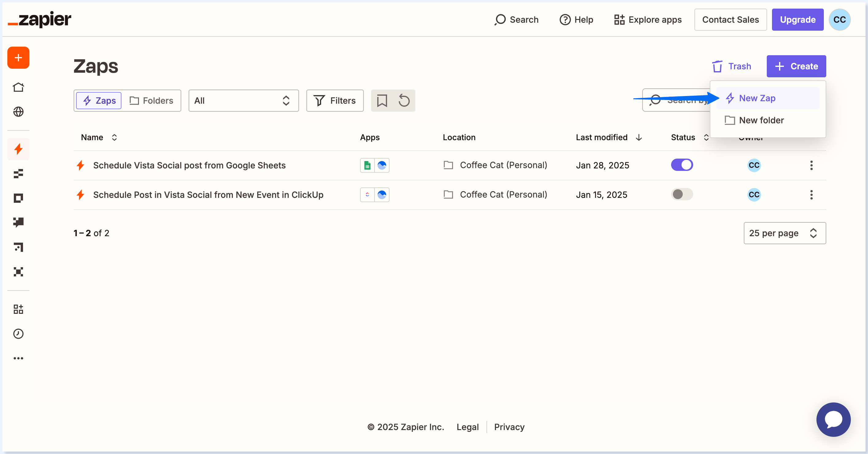Click the CC owner avatar in first row
The image size is (868, 454).
(x=754, y=165)
